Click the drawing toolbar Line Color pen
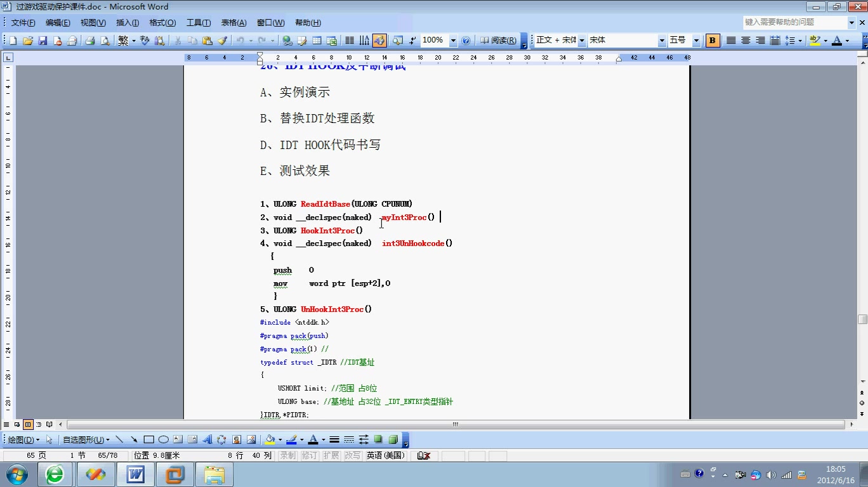Screen dimensions: 868x487 [x=291, y=439]
